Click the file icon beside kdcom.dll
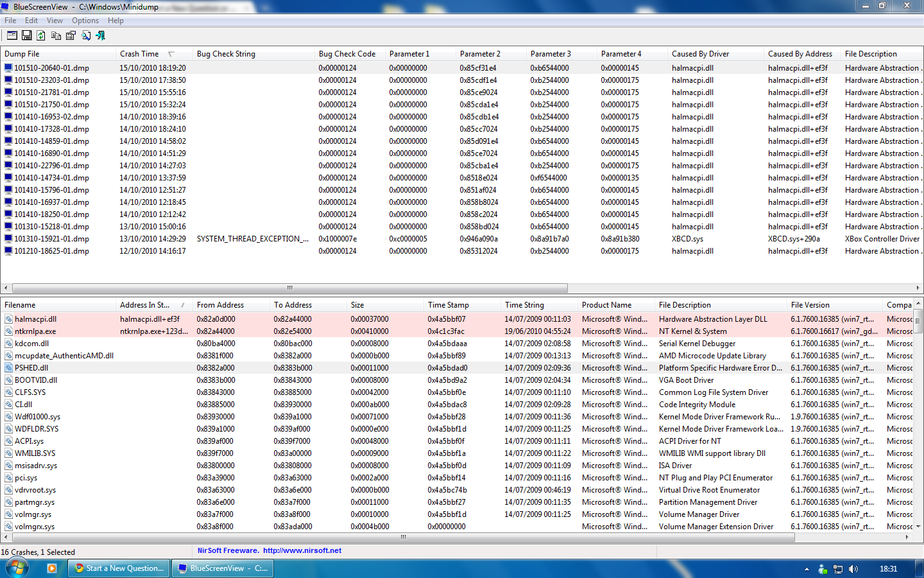Screen dimensions: 924x578 click(x=8, y=343)
